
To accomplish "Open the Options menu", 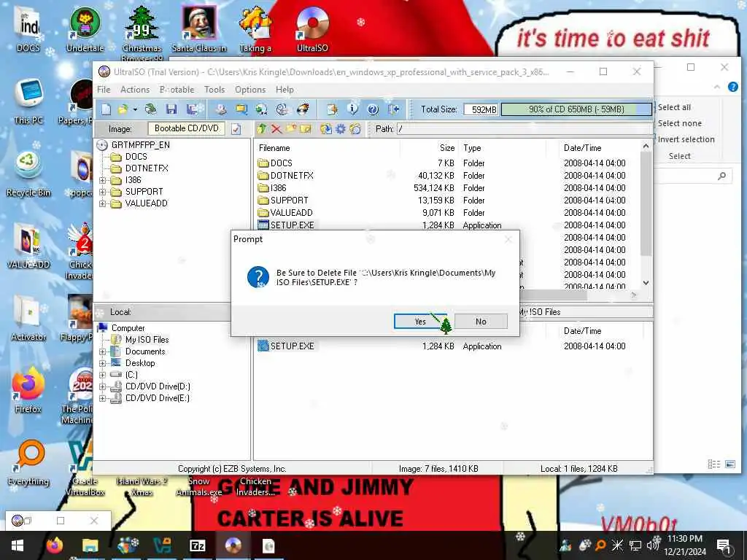I will (x=250, y=90).
